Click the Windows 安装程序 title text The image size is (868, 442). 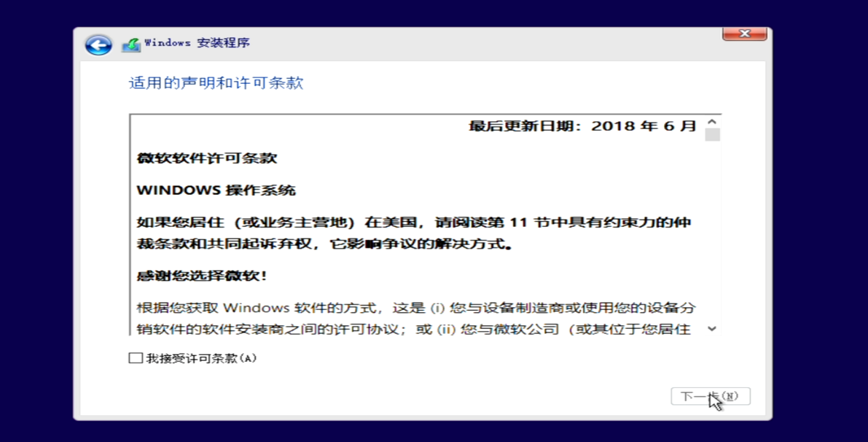tap(197, 43)
